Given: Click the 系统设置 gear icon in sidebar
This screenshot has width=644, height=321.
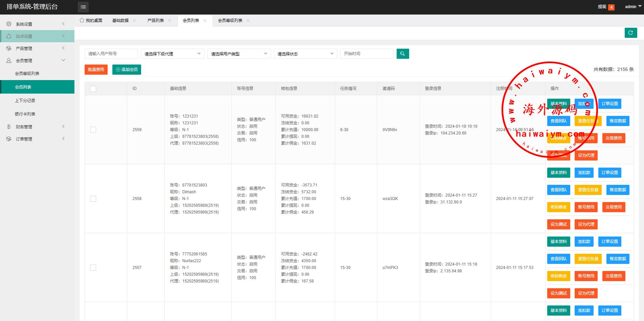Looking at the screenshot, I should pos(9,24).
